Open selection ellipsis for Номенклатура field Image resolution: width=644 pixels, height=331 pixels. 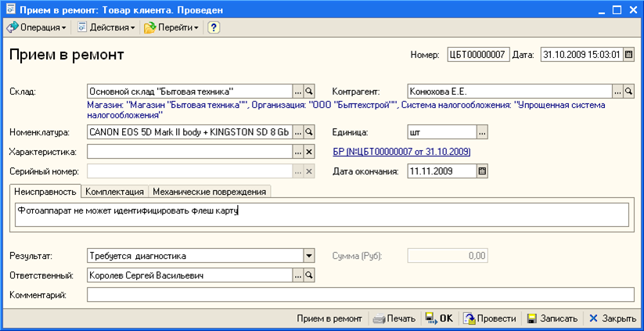[x=298, y=131]
